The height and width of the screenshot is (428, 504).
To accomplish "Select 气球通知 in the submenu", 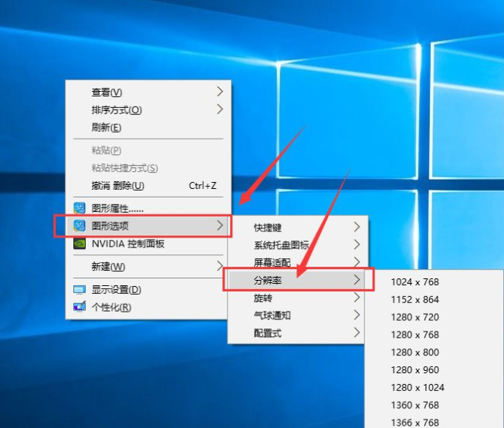I will (x=298, y=315).
